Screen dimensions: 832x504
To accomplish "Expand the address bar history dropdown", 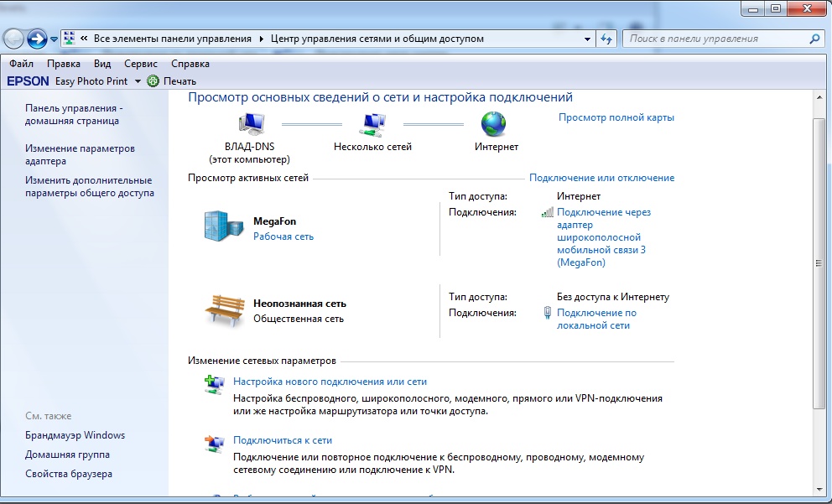I will pyautogui.click(x=587, y=39).
